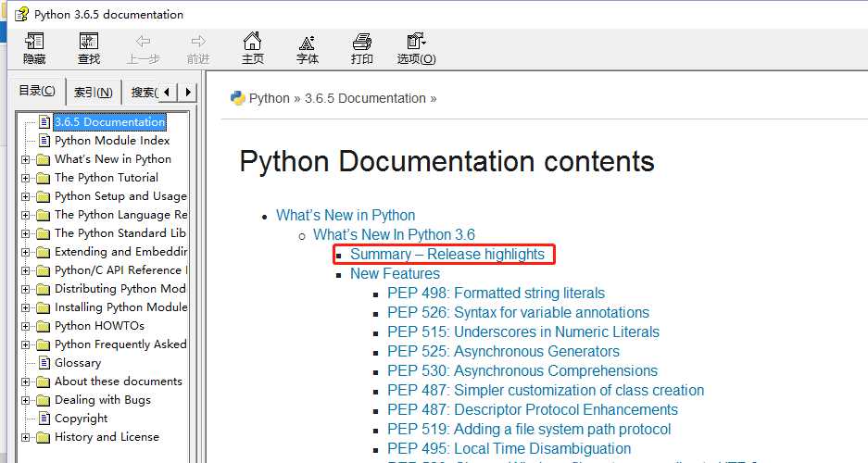Open PEP 487 Simpler customization link
This screenshot has width=868, height=463.
coord(546,390)
